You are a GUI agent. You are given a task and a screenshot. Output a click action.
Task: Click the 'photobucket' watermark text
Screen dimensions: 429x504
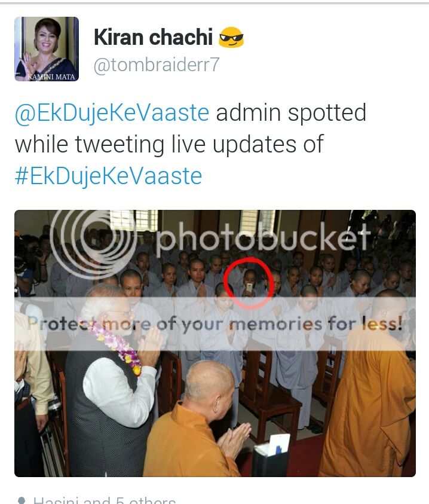tap(262, 237)
